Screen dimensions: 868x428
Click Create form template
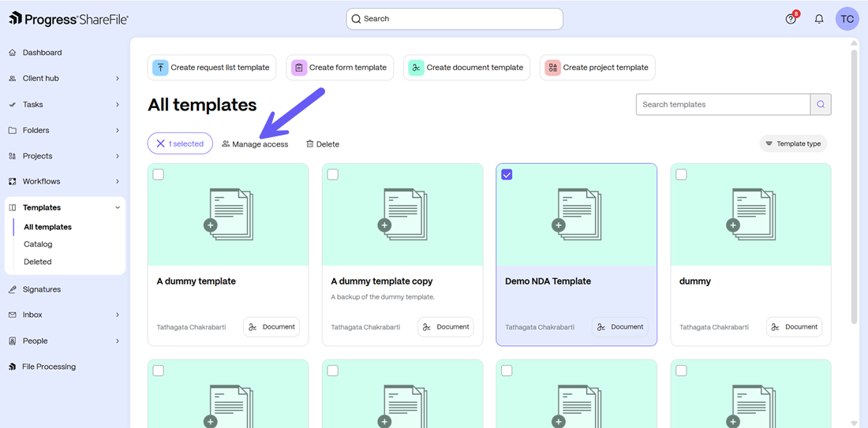pos(339,68)
